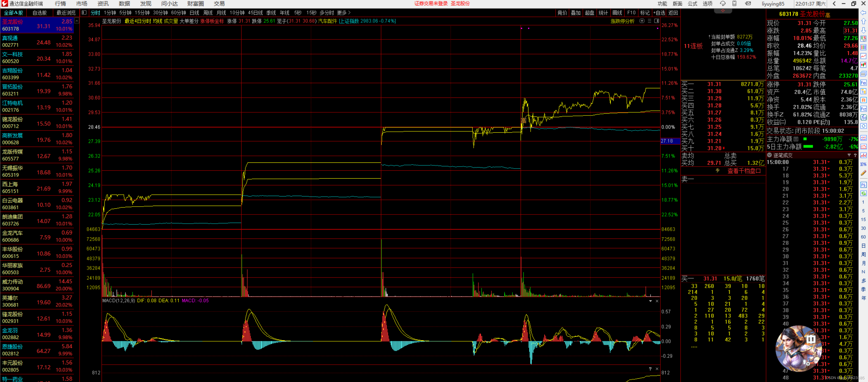Image resolution: width=868 pixels, height=382 pixels.
Task: Click the +自选 button
Action: click(659, 12)
